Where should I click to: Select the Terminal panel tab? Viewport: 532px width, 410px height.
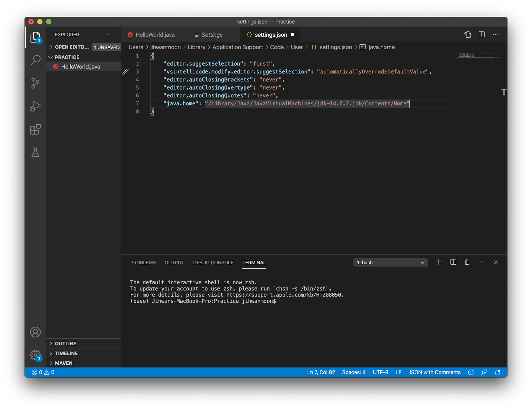254,263
